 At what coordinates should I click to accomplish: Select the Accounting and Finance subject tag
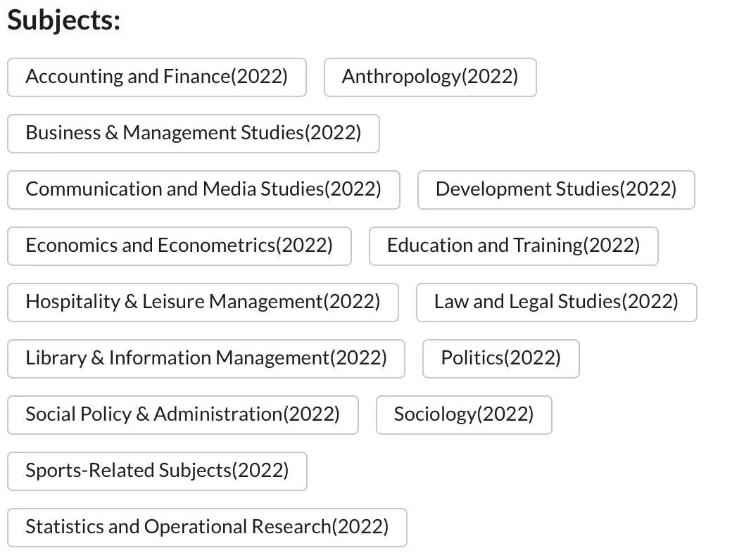pos(156,77)
